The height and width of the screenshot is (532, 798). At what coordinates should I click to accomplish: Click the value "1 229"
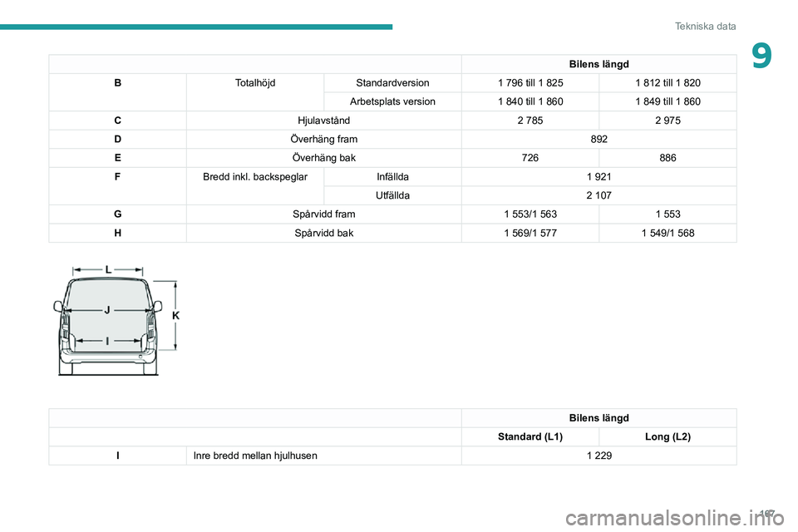coord(599,456)
